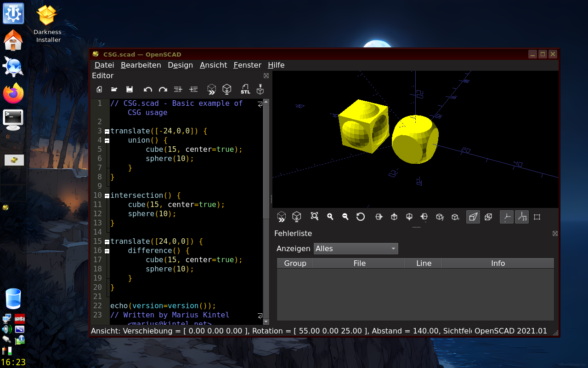Open the Ansicht menu

point(214,65)
